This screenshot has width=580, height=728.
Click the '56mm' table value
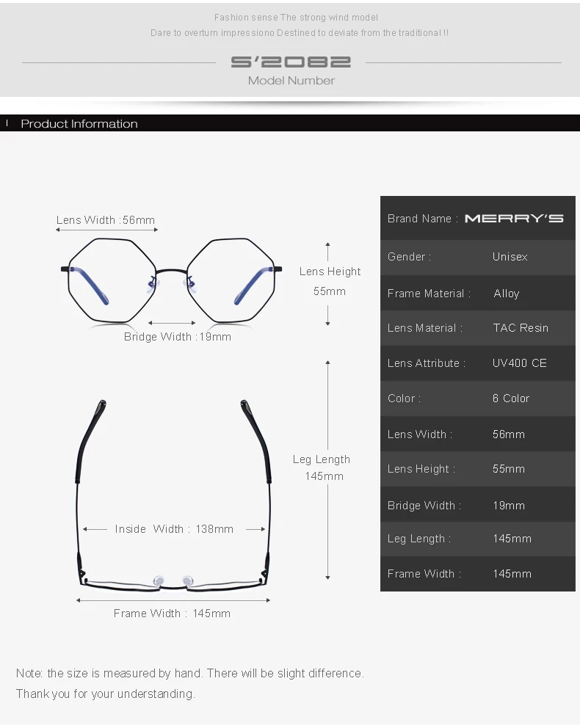[509, 434]
